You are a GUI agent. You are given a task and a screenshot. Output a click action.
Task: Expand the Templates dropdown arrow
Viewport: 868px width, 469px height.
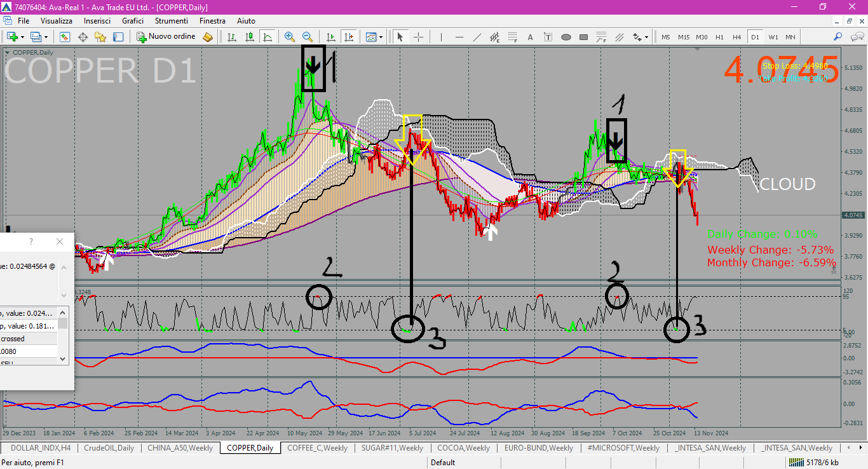(x=381, y=37)
